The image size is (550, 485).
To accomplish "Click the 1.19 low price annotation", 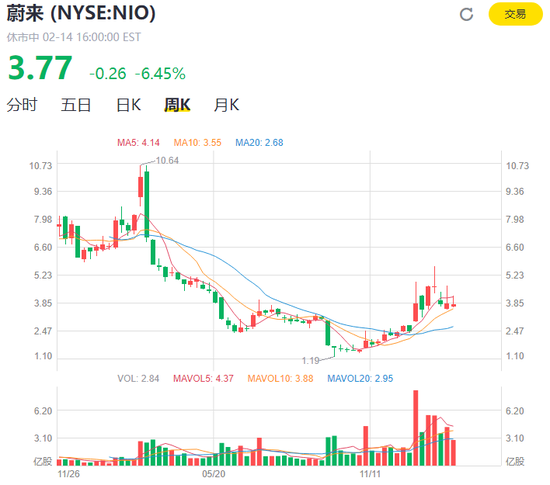I will pyautogui.click(x=311, y=361).
